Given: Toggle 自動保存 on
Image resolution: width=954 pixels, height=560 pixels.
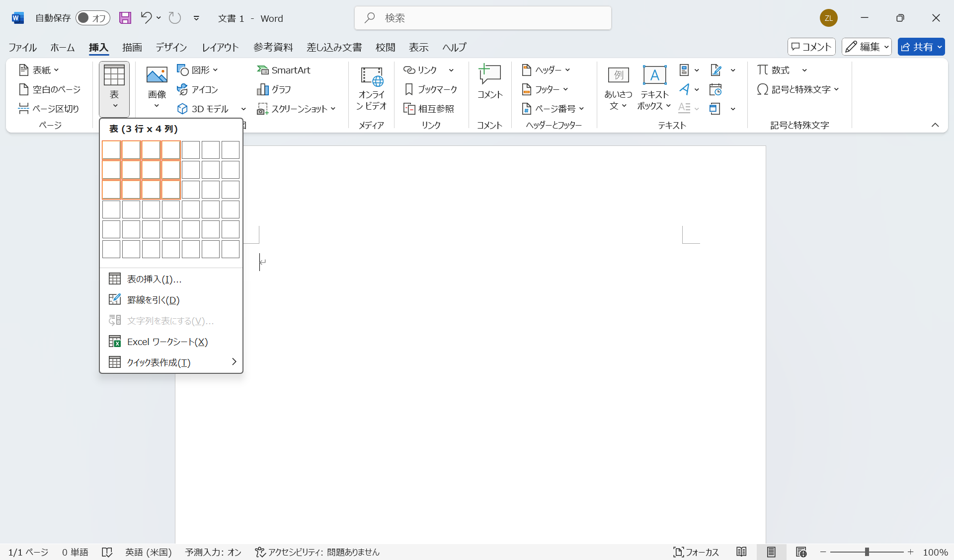Looking at the screenshot, I should (92, 17).
